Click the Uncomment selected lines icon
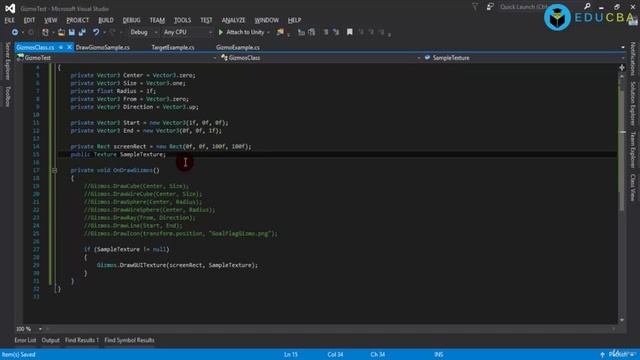The height and width of the screenshot is (360, 640). point(336,32)
